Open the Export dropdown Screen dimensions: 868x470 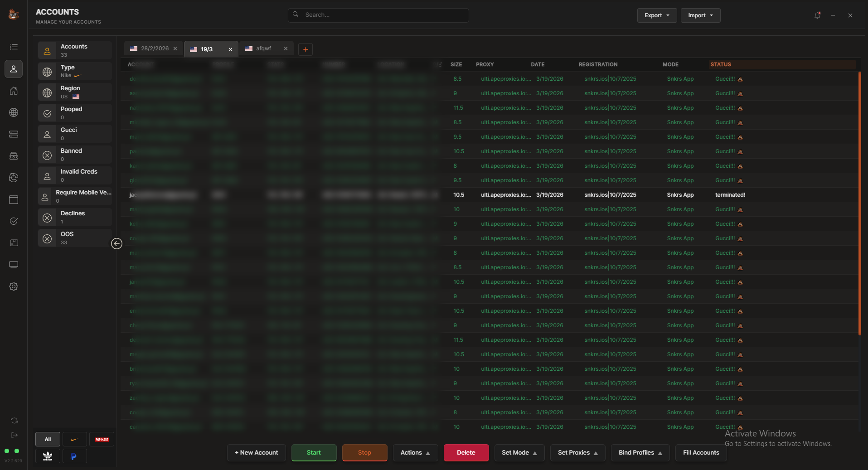(x=656, y=15)
